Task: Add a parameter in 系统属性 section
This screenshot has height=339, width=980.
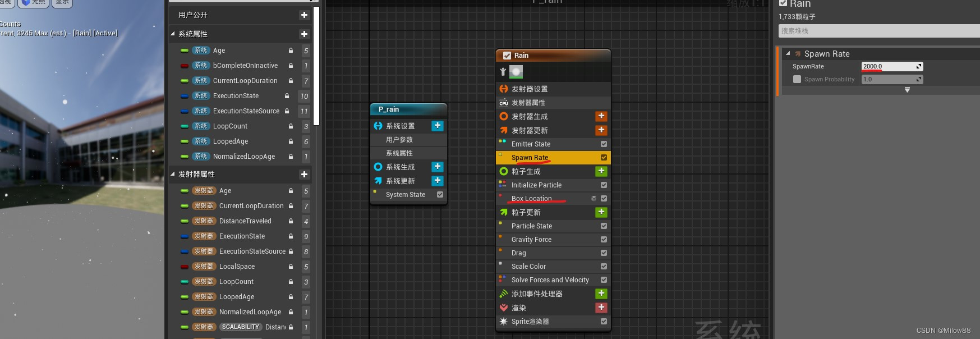Action: point(304,34)
